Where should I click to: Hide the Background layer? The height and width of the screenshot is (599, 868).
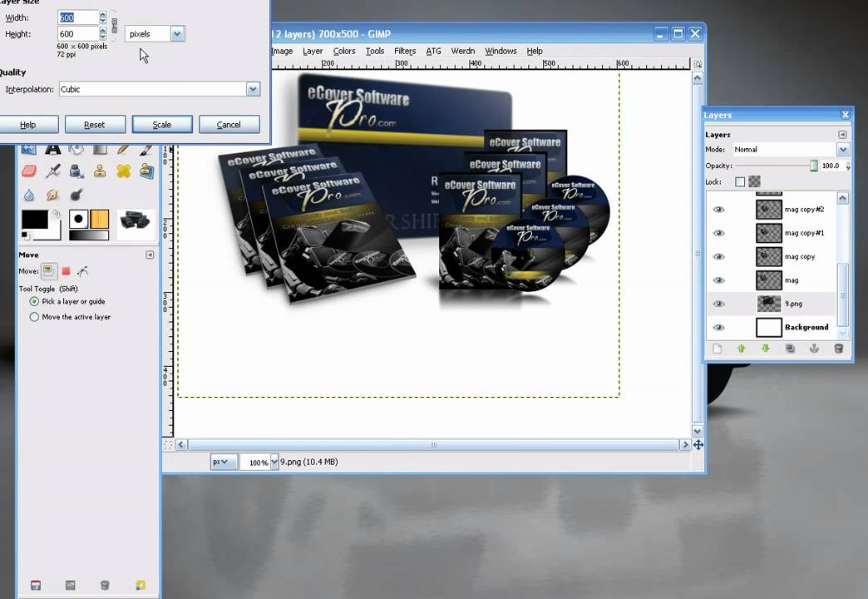(718, 328)
